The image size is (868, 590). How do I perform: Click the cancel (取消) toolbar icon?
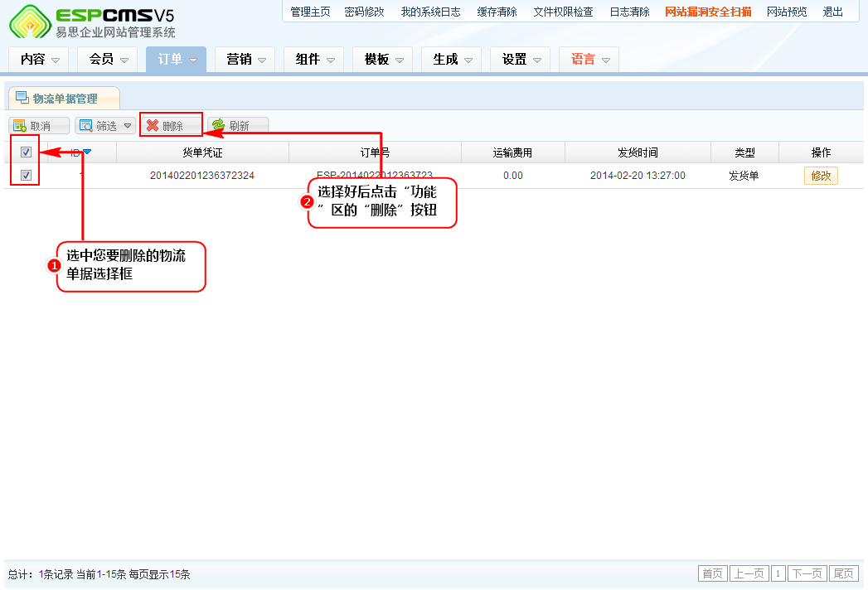(x=20, y=126)
